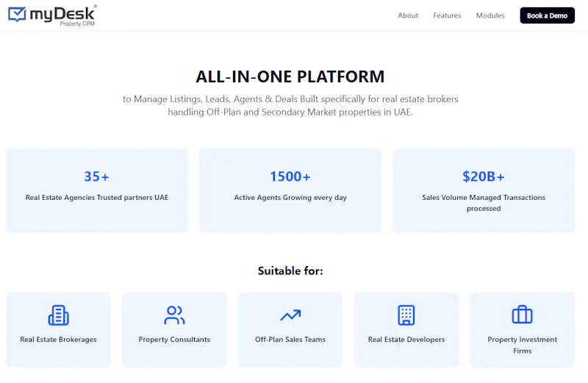Click the Real Estate Developers building icon
The image size is (588, 383).
[406, 315]
